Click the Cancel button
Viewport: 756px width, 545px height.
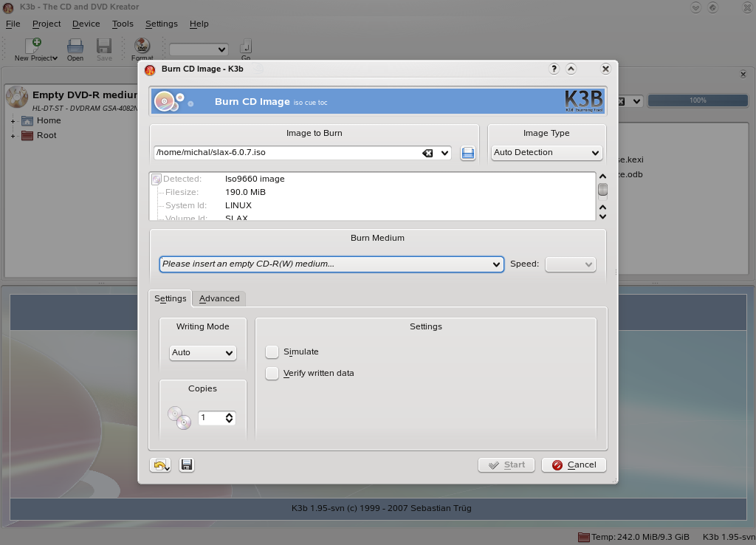(574, 465)
